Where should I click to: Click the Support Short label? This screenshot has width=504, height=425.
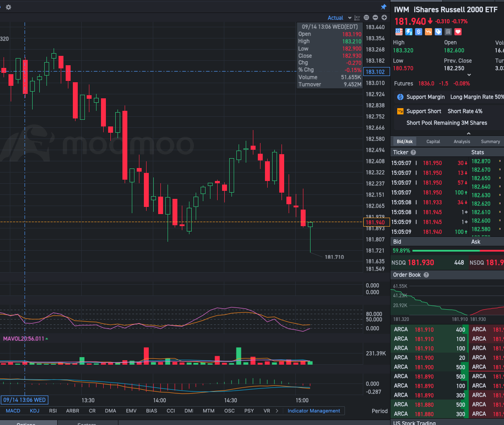click(x=424, y=111)
